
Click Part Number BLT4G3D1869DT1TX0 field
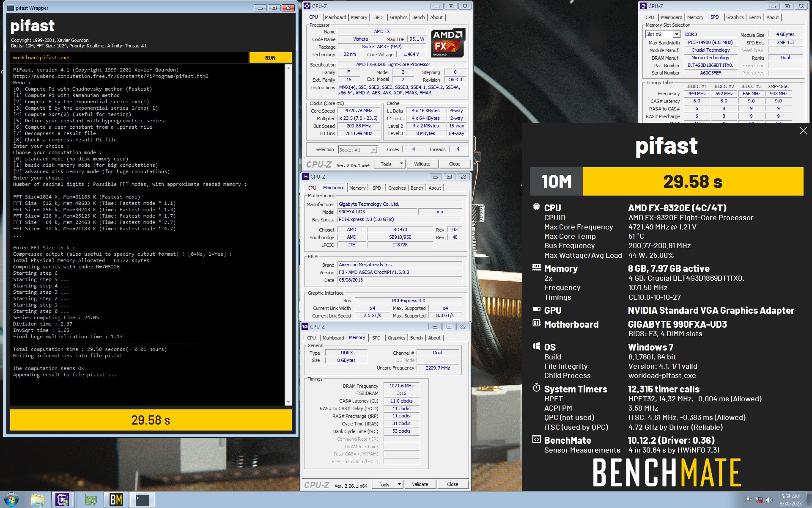[710, 65]
